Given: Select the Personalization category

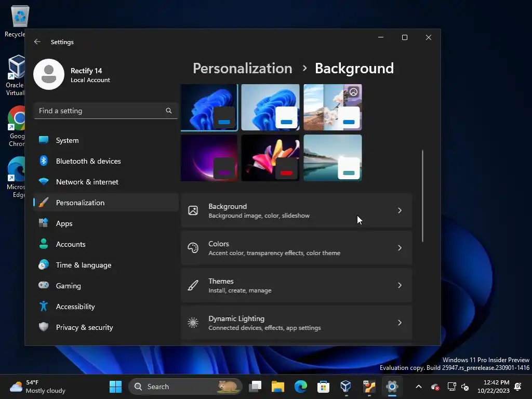Looking at the screenshot, I should click(x=106, y=203).
